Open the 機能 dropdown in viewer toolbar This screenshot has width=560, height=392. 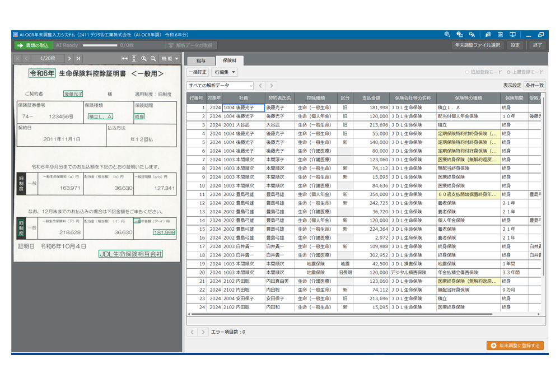pyautogui.click(x=170, y=58)
